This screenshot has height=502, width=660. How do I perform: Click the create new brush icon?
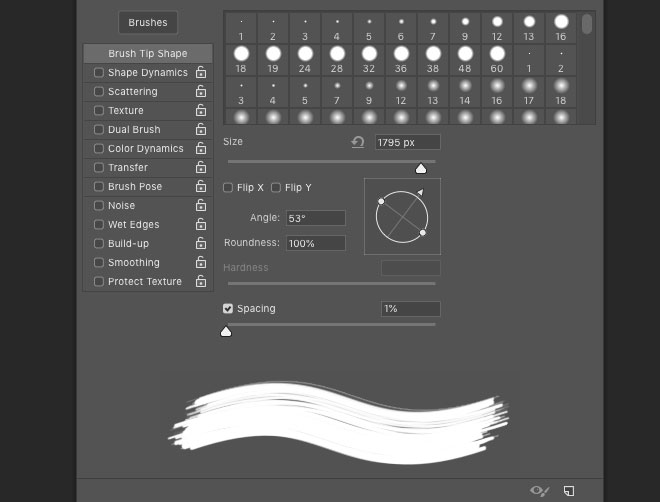pos(569,490)
